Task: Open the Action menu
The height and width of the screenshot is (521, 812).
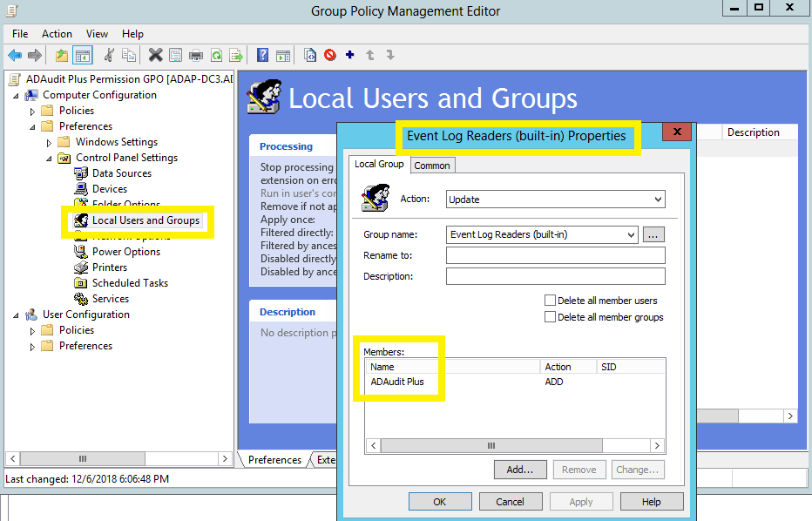Action: pos(57,33)
